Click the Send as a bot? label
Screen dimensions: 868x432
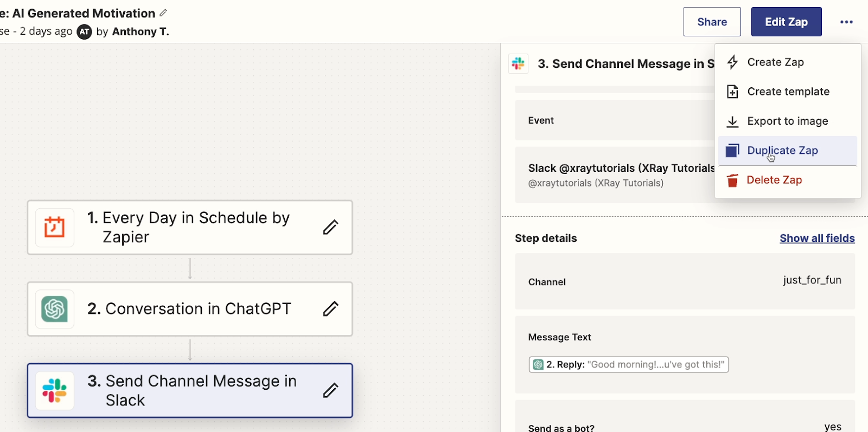[561, 428]
